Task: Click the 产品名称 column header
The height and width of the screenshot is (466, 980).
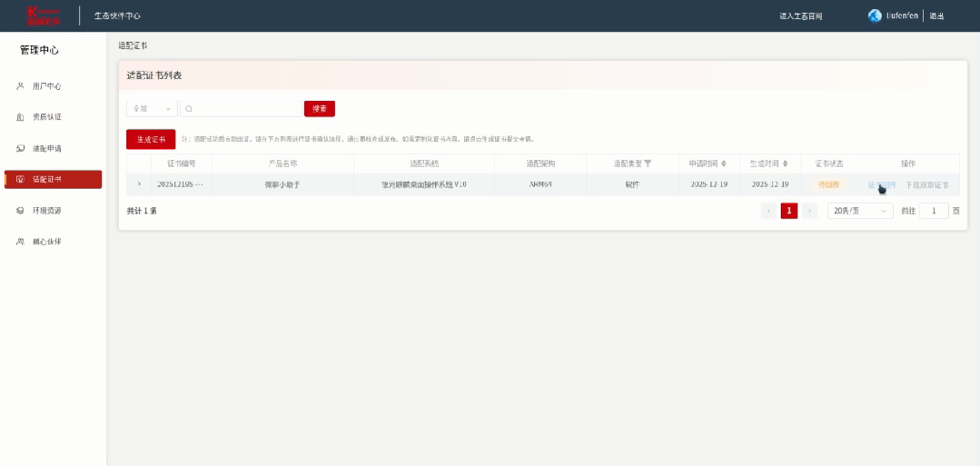Action: click(x=282, y=164)
